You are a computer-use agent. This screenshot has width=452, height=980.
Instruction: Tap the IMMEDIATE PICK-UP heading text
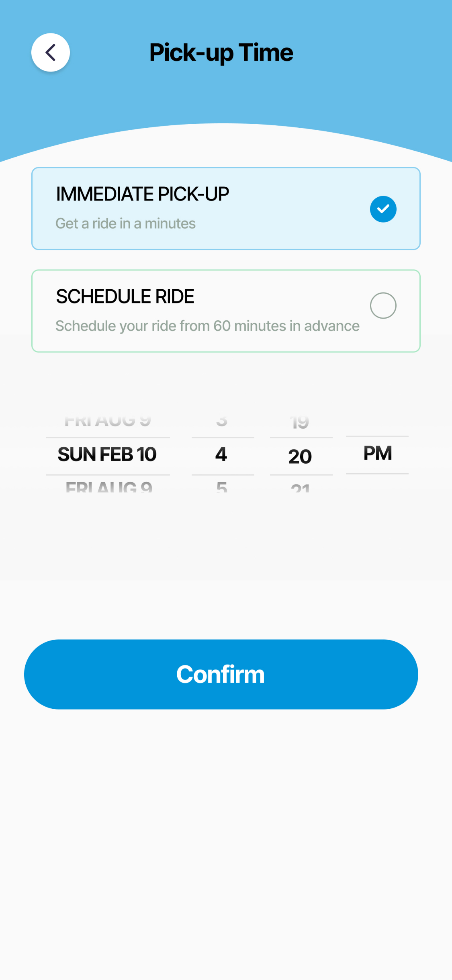142,194
